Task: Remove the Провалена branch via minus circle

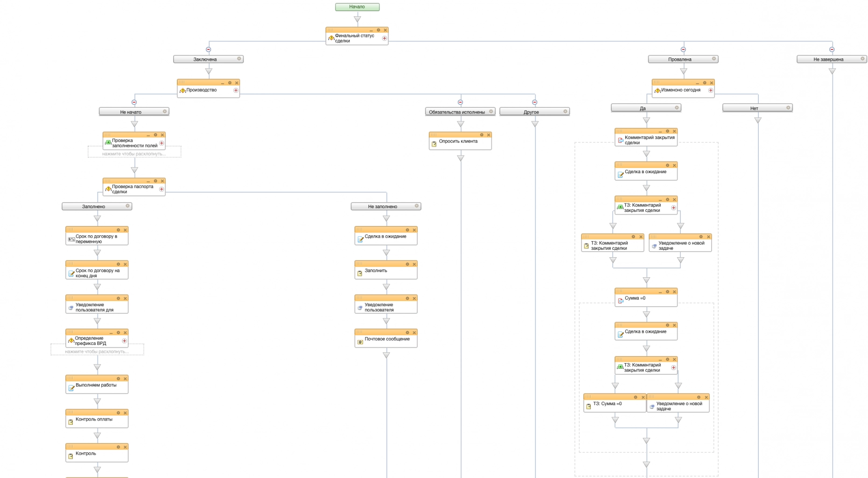Action: (683, 49)
